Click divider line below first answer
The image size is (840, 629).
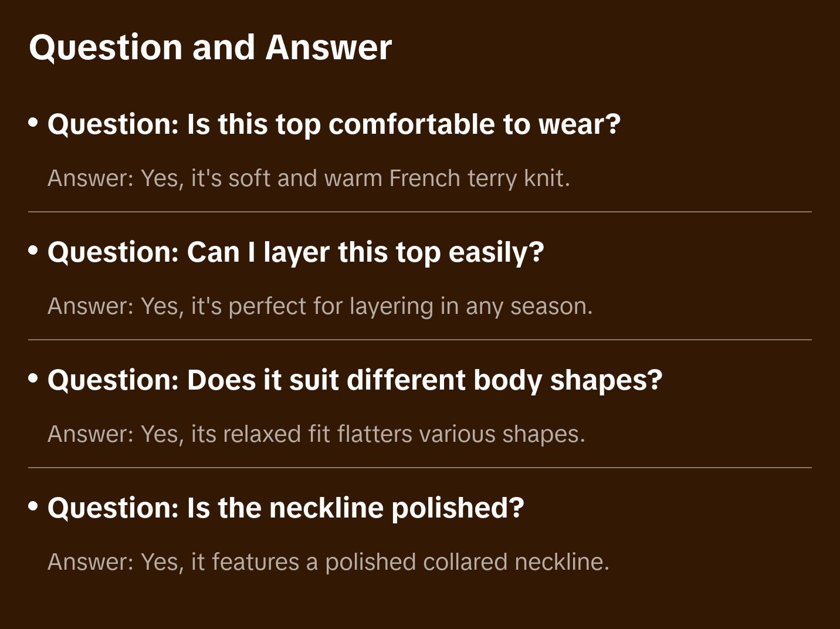coord(419,212)
